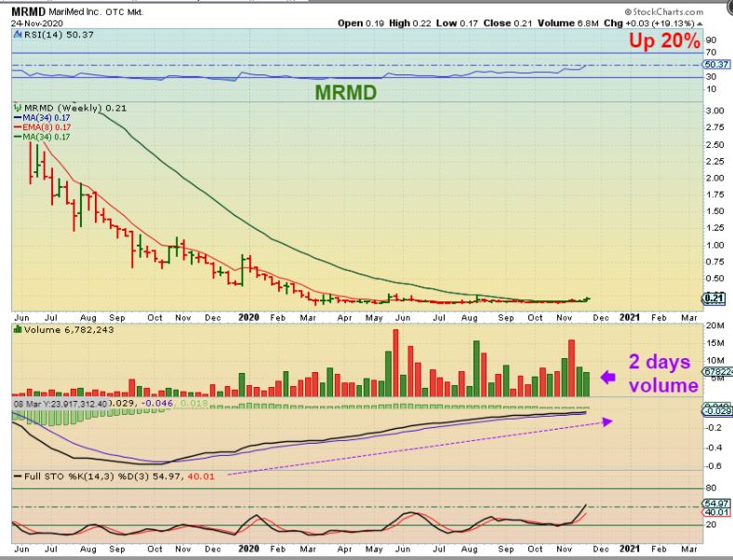Click the 24-Nov-2020 chart date
The height and width of the screenshot is (560, 733).
(x=36, y=23)
